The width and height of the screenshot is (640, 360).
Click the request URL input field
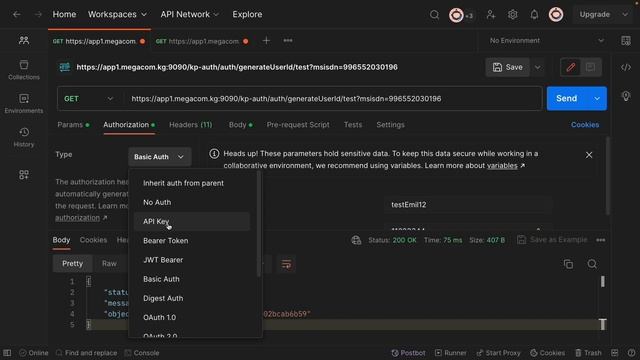click(333, 99)
